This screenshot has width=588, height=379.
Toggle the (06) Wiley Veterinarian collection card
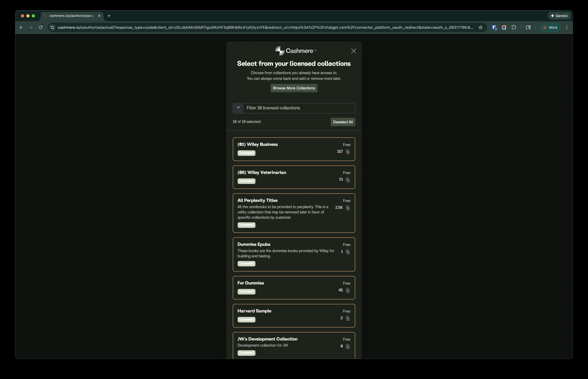294,177
